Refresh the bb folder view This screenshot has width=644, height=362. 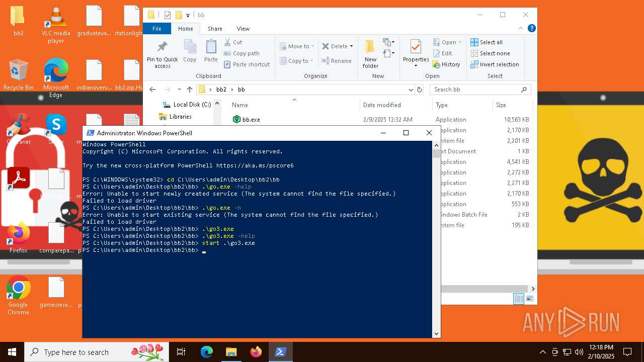click(420, 89)
